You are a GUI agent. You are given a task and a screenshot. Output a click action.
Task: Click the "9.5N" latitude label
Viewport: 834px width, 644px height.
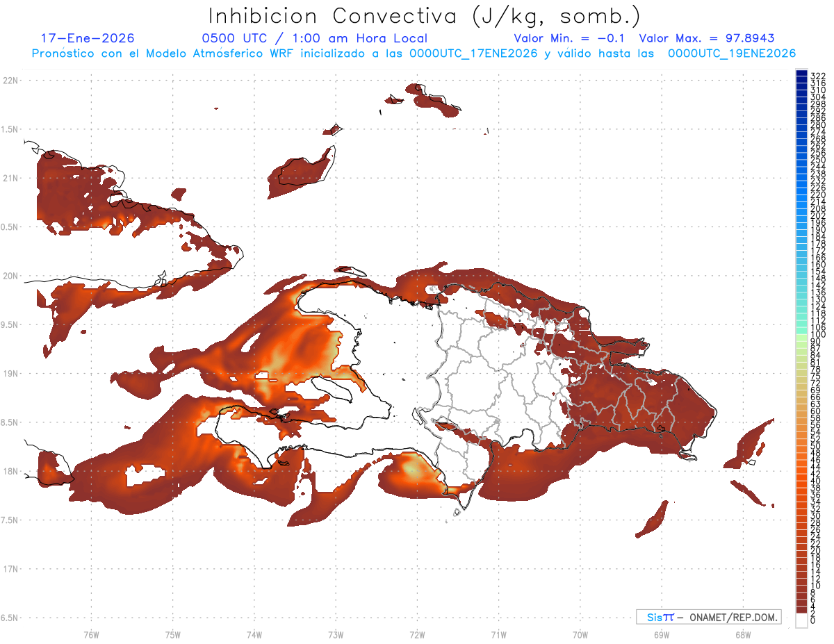click(x=9, y=324)
